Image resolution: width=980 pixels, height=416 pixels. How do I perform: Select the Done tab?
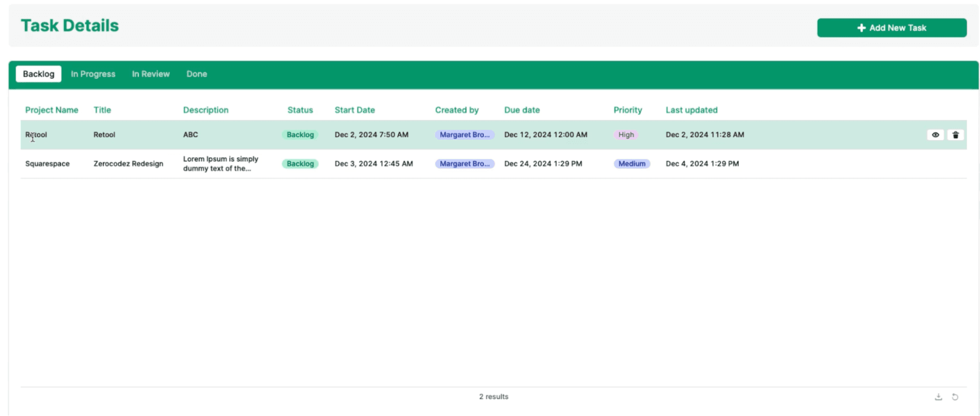click(x=197, y=74)
